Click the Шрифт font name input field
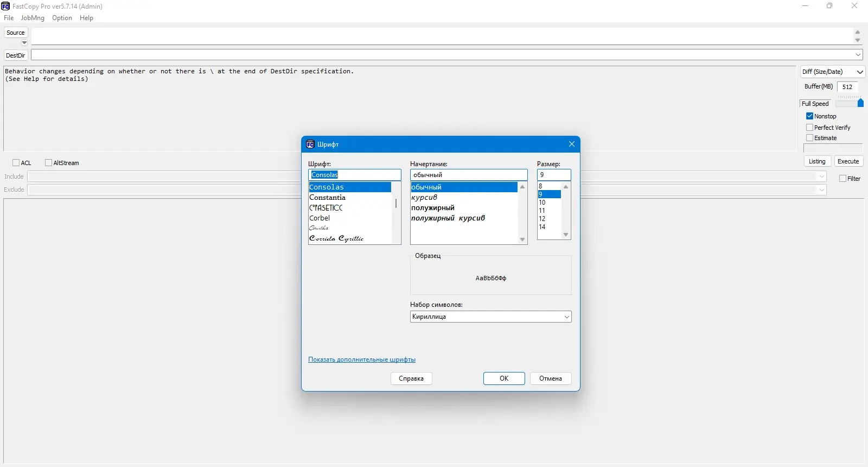The width and height of the screenshot is (868, 467). (x=355, y=175)
